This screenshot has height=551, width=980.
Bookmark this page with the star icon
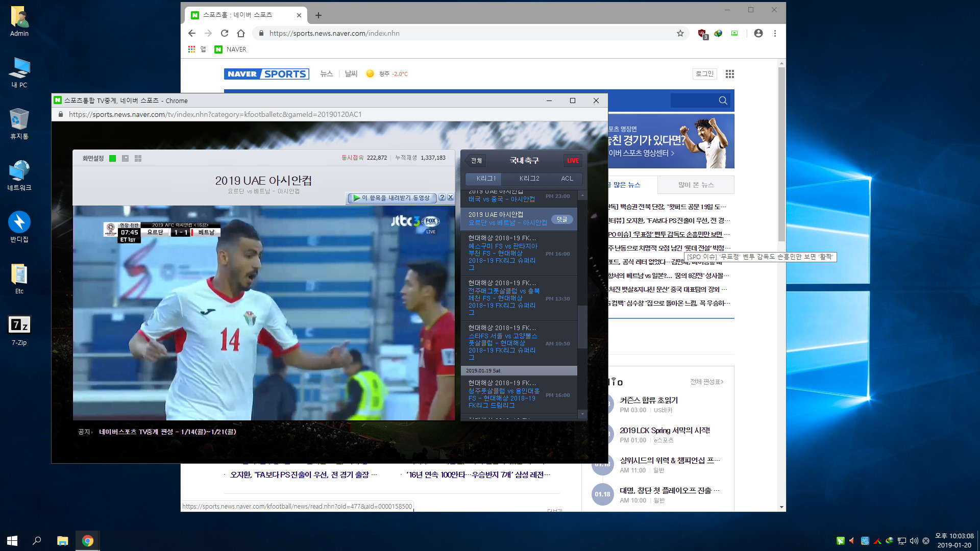tap(680, 33)
